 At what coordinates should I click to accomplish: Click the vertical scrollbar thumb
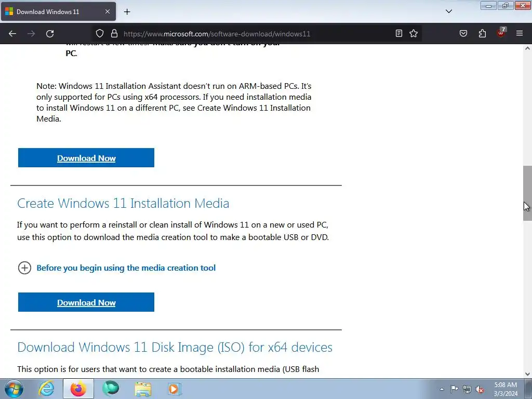(527, 193)
